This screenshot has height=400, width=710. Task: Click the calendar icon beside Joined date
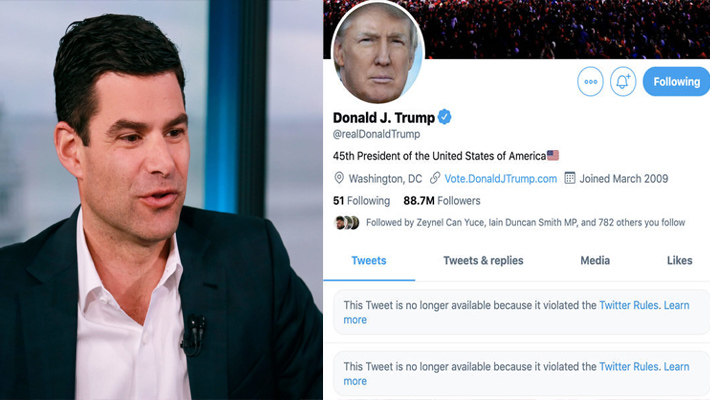point(570,178)
